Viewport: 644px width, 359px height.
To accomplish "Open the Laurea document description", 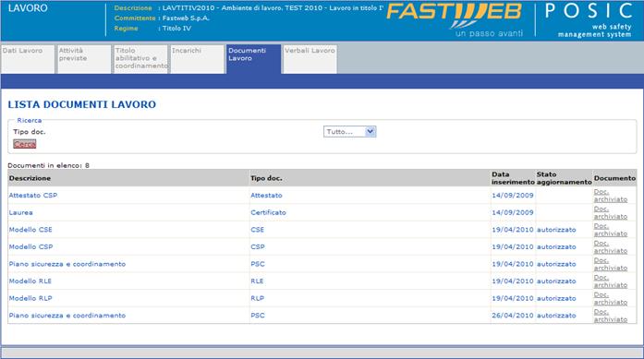I will pyautogui.click(x=21, y=212).
